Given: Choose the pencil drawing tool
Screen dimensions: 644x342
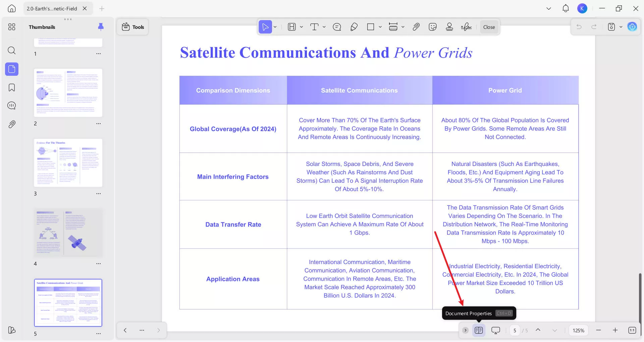Looking at the screenshot, I should [354, 27].
